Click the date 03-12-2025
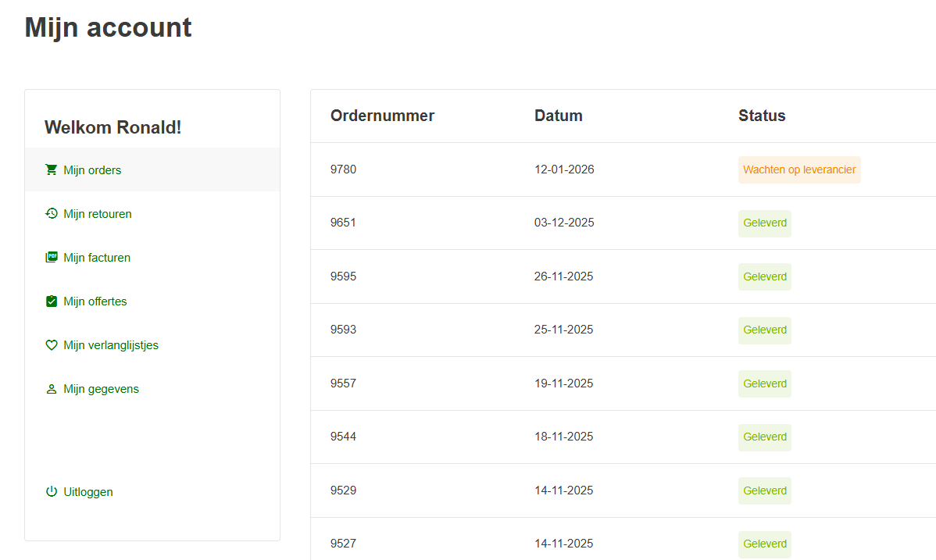Screen dimensions: 936x560 pyautogui.click(x=564, y=223)
